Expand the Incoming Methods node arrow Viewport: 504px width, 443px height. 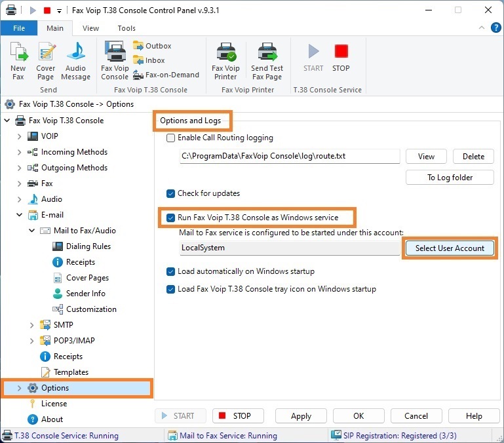pyautogui.click(x=19, y=152)
